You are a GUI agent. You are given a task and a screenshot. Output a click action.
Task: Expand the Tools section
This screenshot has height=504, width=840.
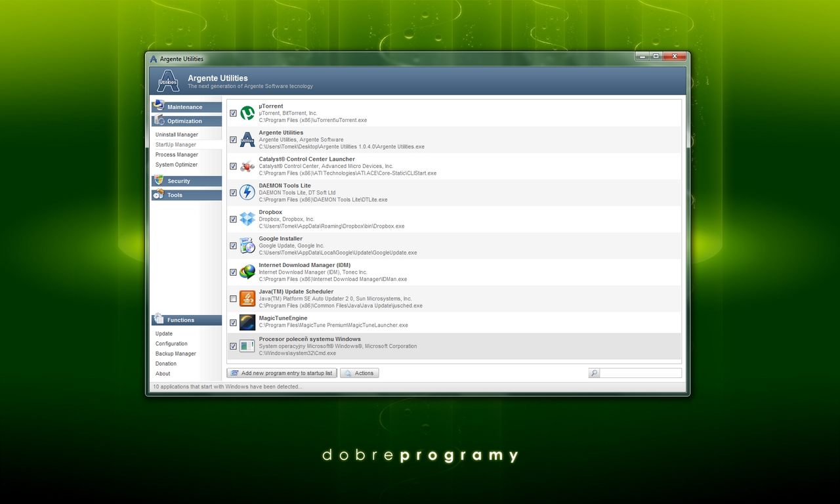(x=186, y=195)
